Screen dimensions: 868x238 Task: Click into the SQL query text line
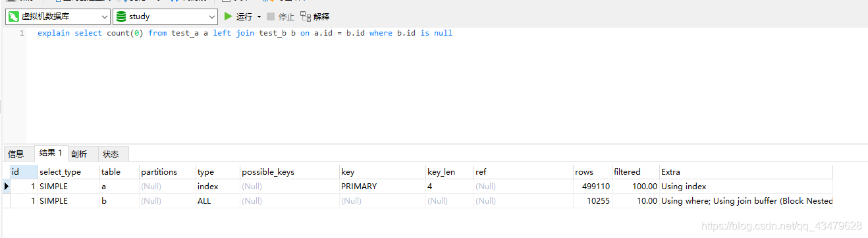point(245,33)
